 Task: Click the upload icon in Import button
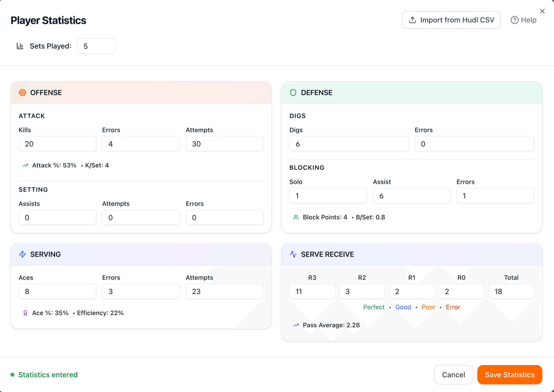coord(412,20)
